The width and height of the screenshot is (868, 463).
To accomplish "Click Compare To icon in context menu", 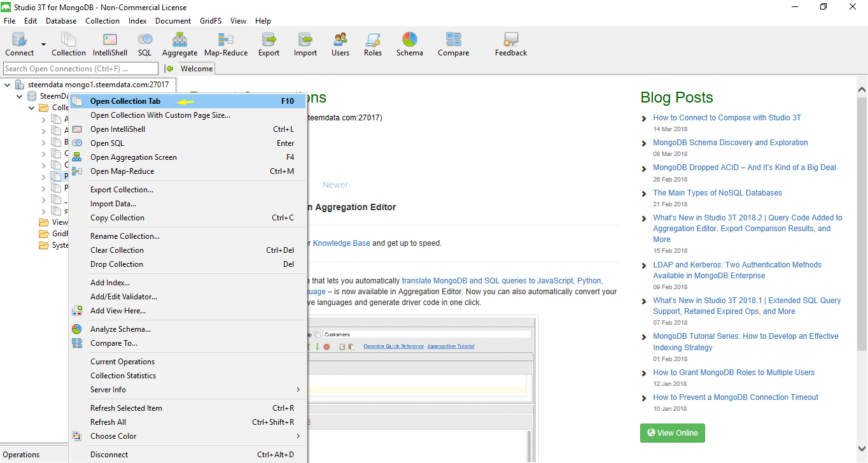I will tap(77, 343).
